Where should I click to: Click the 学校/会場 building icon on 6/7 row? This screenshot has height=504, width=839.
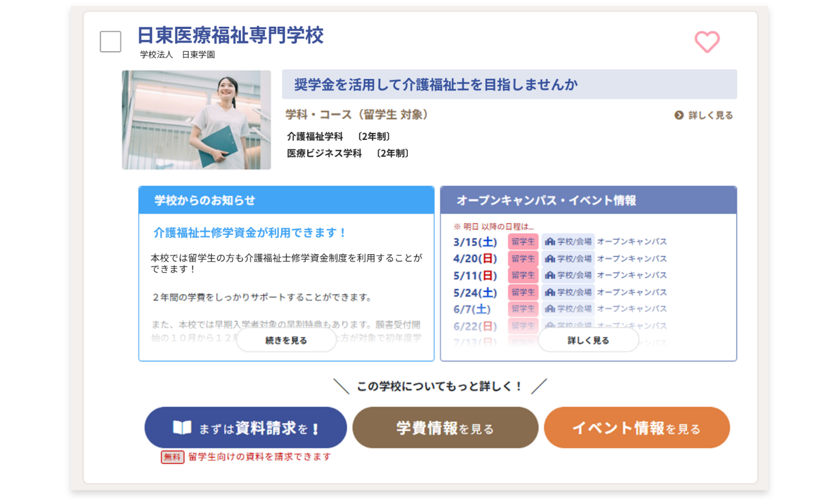point(550,309)
